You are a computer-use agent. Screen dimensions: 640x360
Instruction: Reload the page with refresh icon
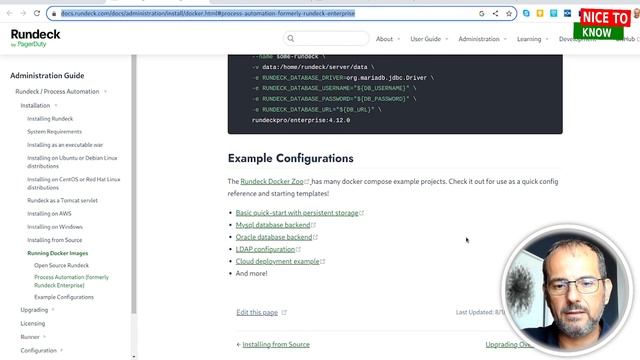[37, 13]
